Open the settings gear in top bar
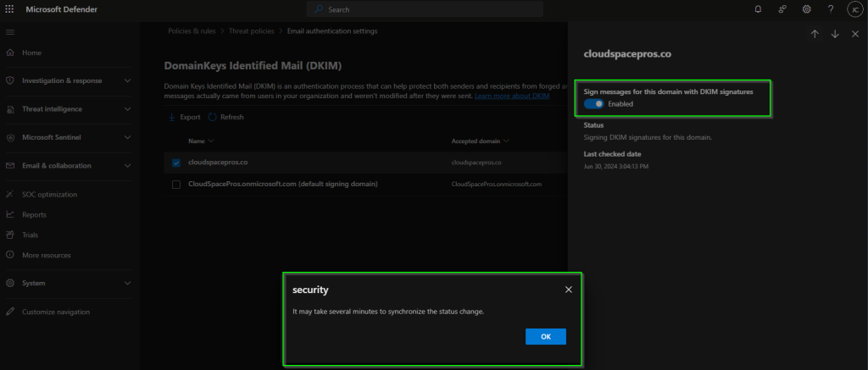Viewport: 868px width, 370px height. [x=807, y=9]
